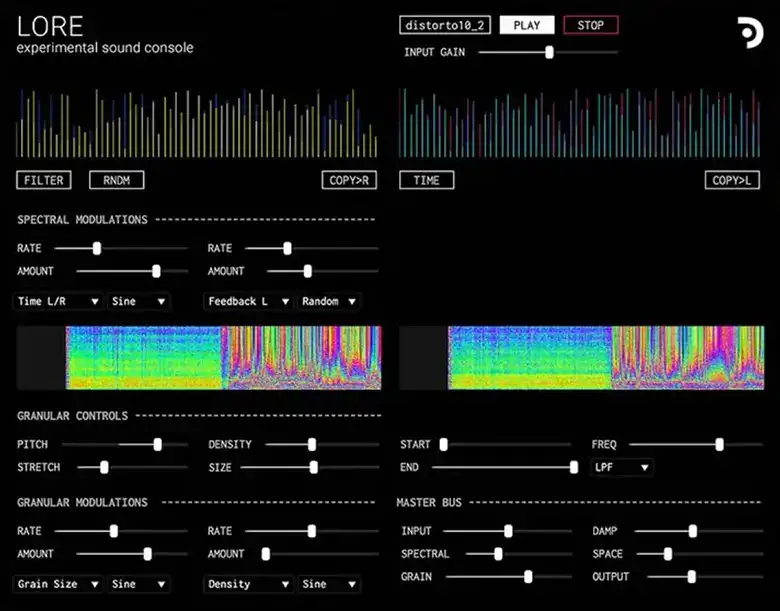Screen dimensions: 780x611
Task: Click the left spectral modulation AMOUNT slider
Action: [132, 271]
